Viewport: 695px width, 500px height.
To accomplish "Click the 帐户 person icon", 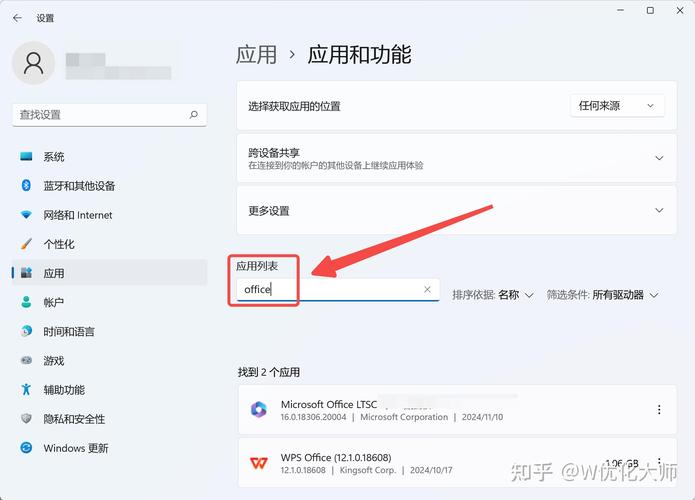I will click(x=26, y=302).
